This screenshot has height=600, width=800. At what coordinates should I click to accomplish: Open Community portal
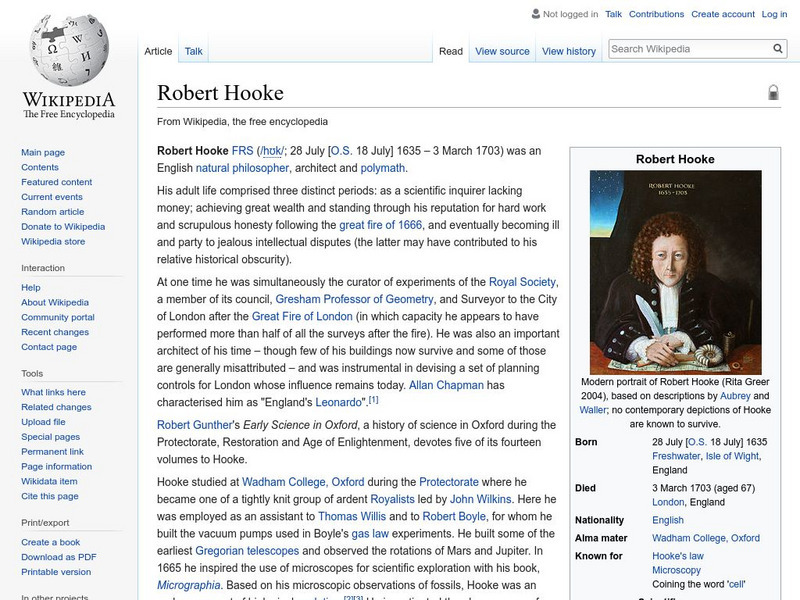pyautogui.click(x=58, y=317)
